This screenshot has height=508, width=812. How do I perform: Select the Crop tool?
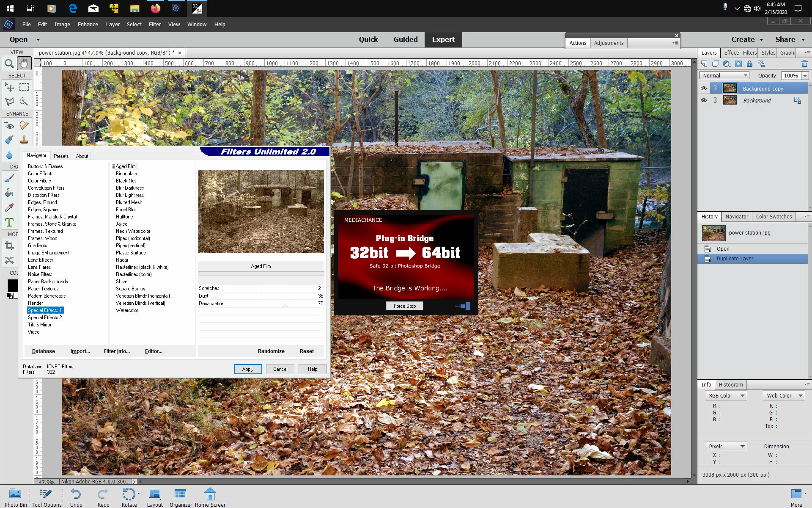[x=9, y=246]
